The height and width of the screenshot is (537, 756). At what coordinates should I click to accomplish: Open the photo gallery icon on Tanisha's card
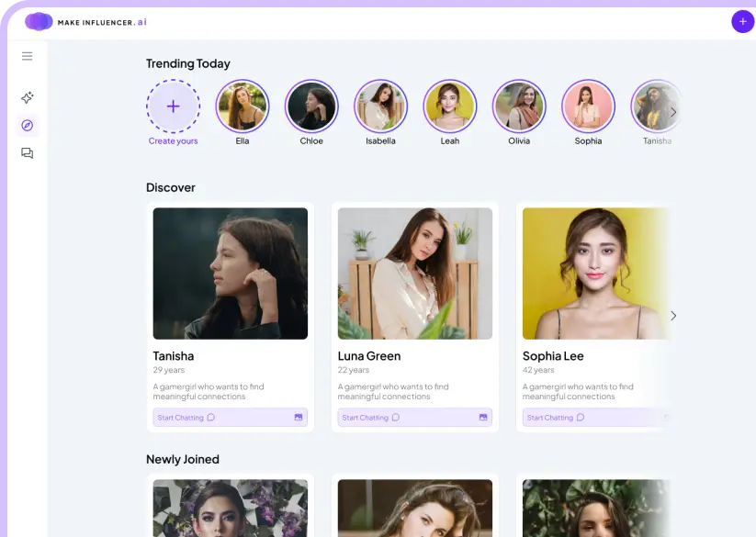click(x=299, y=417)
